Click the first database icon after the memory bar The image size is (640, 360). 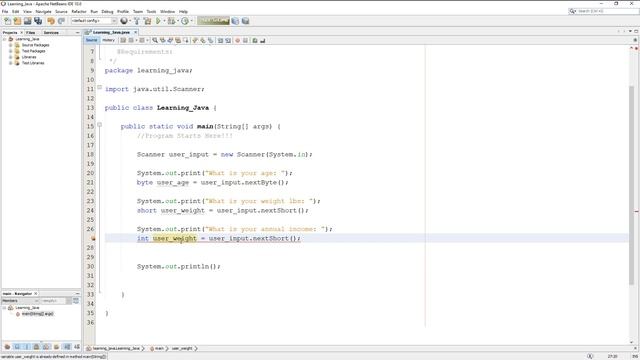click(235, 21)
